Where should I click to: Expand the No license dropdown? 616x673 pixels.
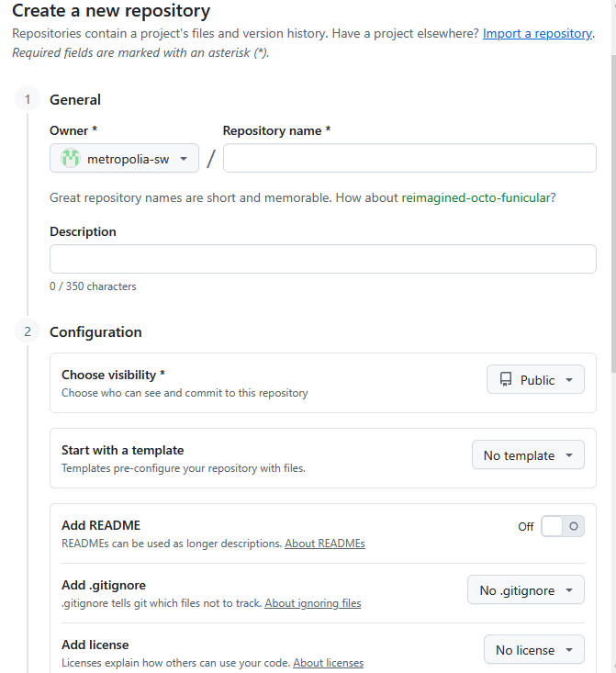(534, 650)
